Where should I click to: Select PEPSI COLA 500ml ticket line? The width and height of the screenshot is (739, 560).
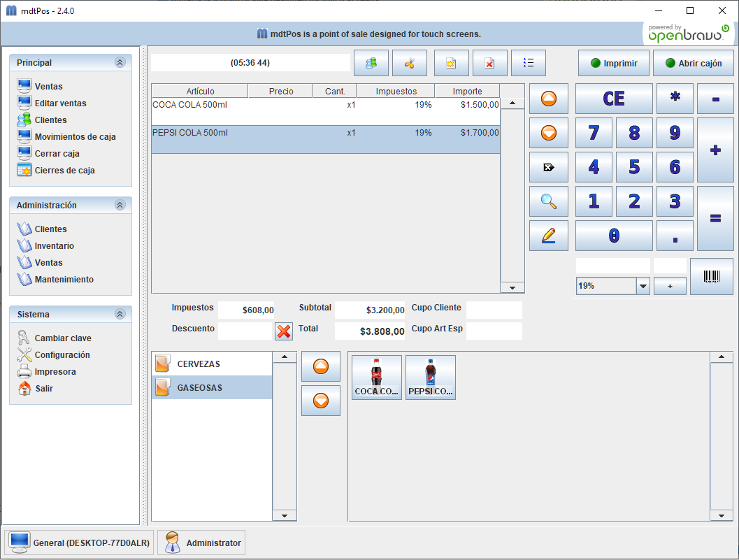[326, 140]
